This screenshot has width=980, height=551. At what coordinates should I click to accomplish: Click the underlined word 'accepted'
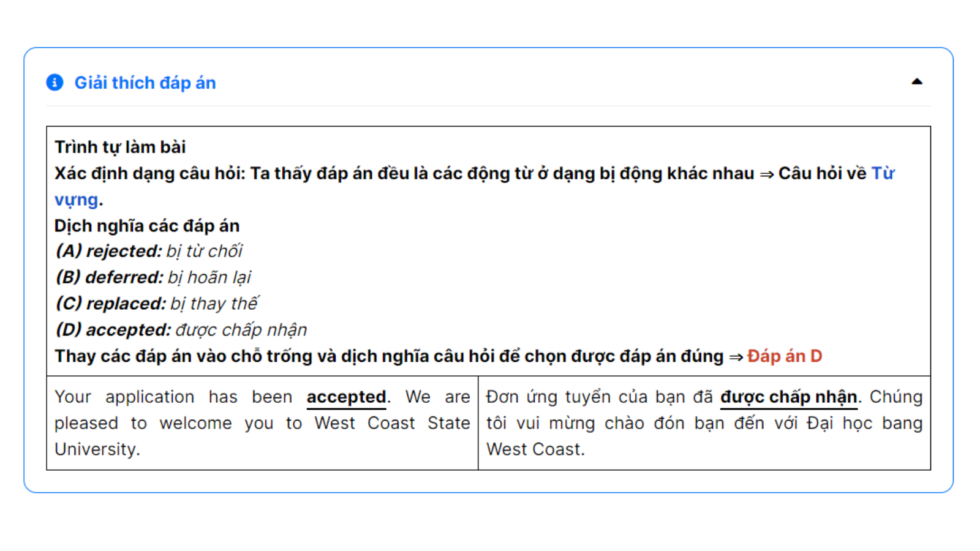346,397
